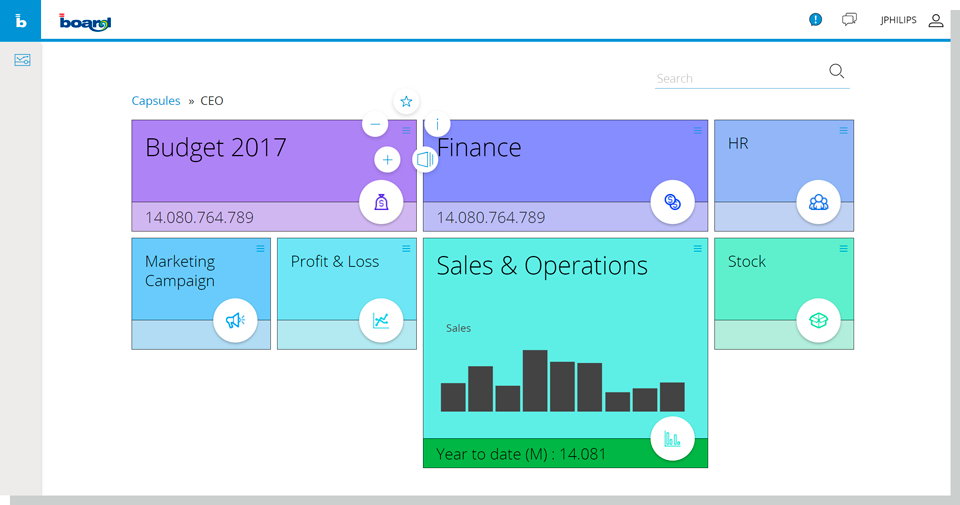Click the minus button on Budget 2017
Image resolution: width=960 pixels, height=505 pixels.
point(375,125)
